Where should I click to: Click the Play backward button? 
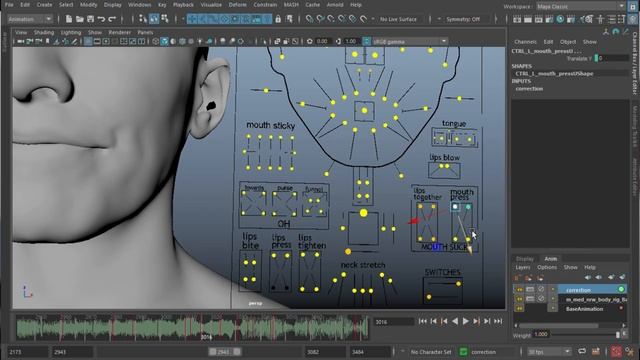pos(455,321)
